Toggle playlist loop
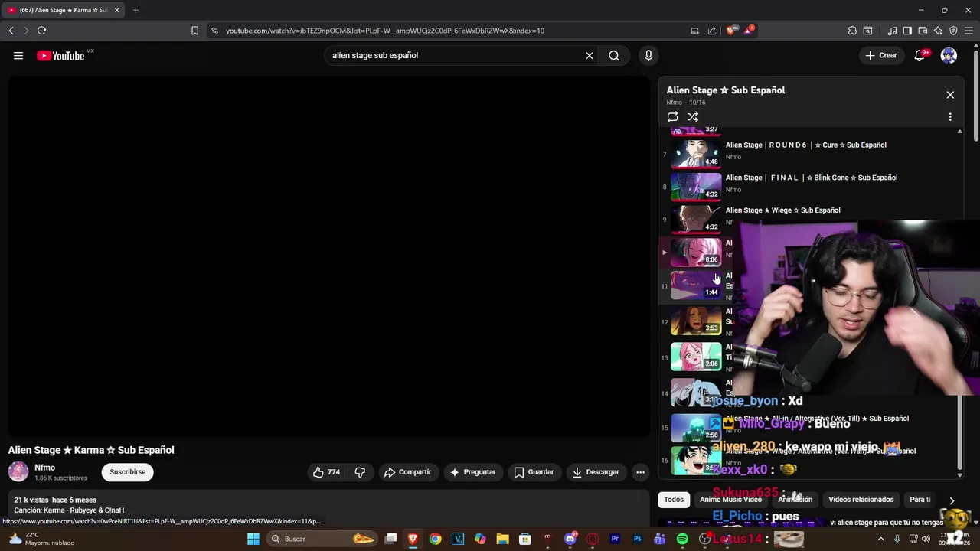This screenshot has width=980, height=551. pyautogui.click(x=672, y=117)
